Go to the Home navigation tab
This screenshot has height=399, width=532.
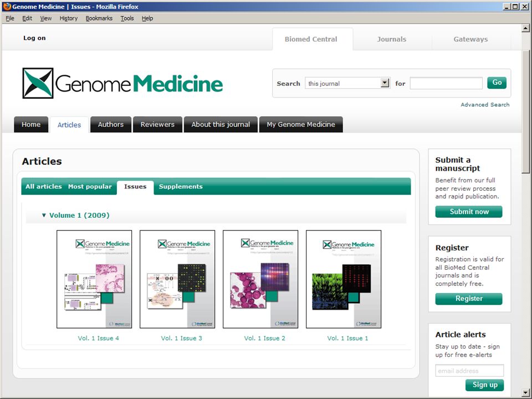[31, 125]
